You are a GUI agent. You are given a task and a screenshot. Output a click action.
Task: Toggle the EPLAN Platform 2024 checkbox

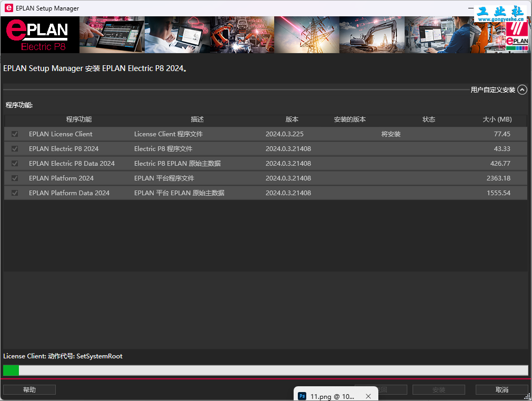click(15, 178)
